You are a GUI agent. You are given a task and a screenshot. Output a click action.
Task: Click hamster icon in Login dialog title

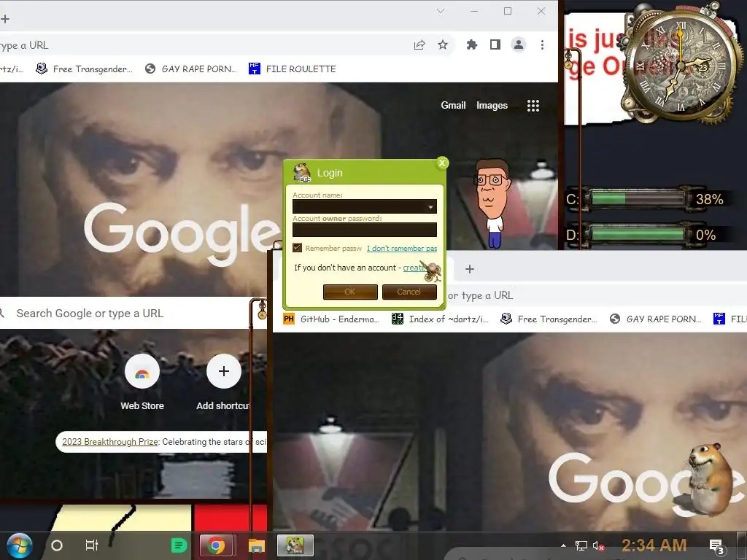pyautogui.click(x=301, y=172)
